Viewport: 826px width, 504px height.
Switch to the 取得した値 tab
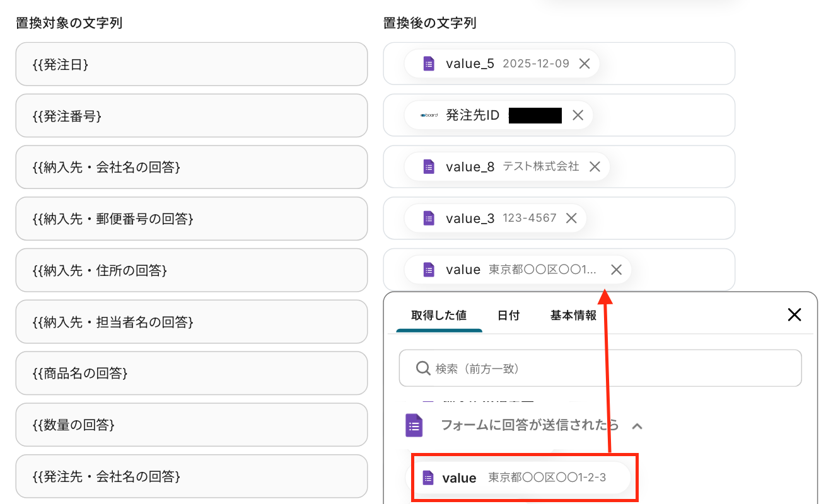point(439,316)
